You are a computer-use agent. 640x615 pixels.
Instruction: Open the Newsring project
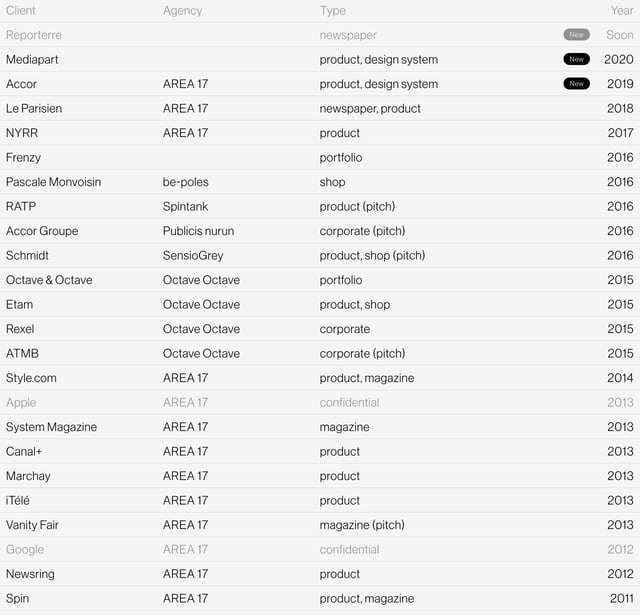31,574
